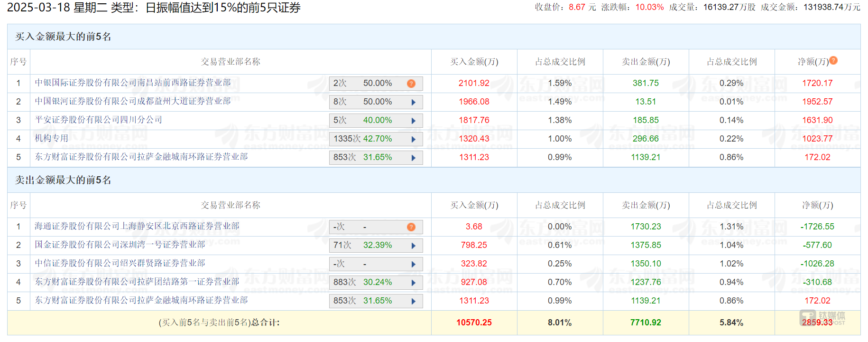Click 机构专用 entry in buy list
Viewport: 868px width, 342px height.
(x=52, y=138)
